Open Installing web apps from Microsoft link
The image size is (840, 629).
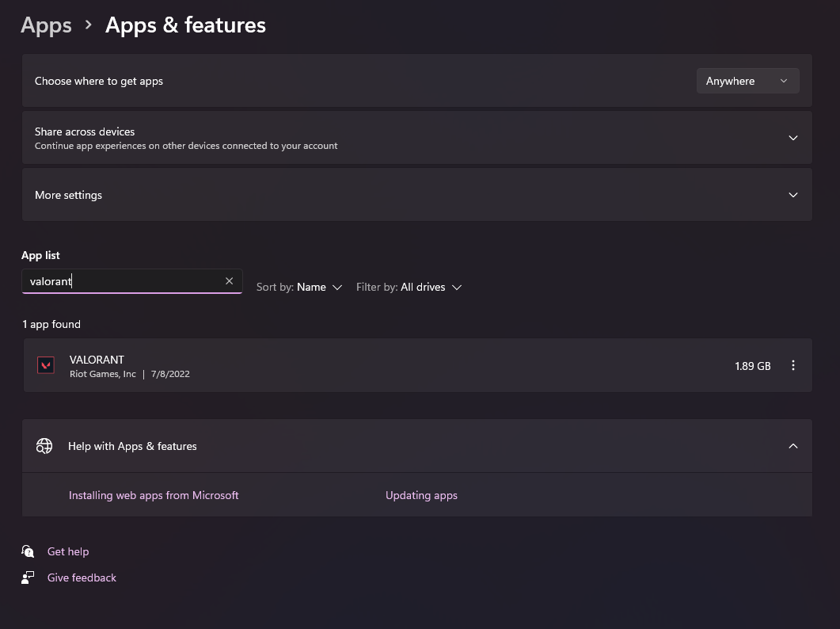click(x=154, y=495)
